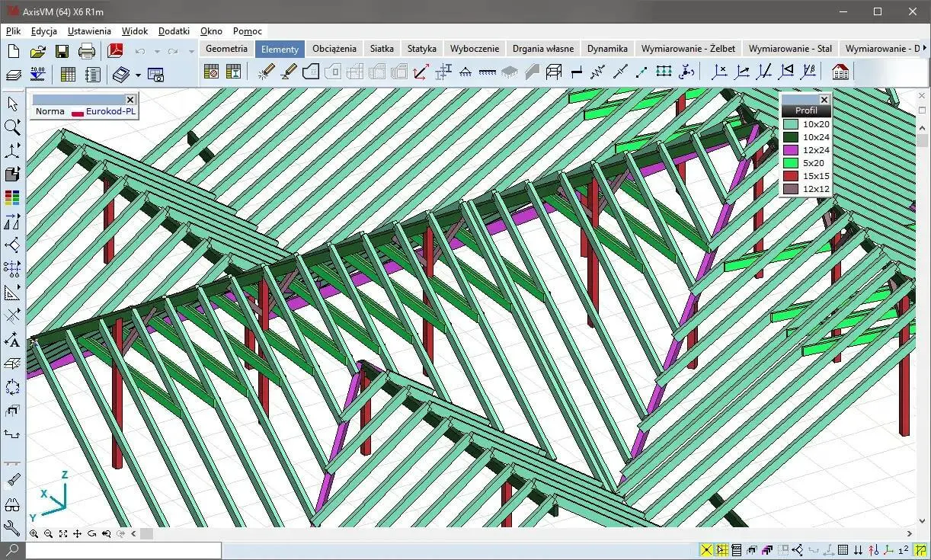This screenshot has height=560, width=931.
Task: Select the rigid body frame element icon
Action: [554, 72]
